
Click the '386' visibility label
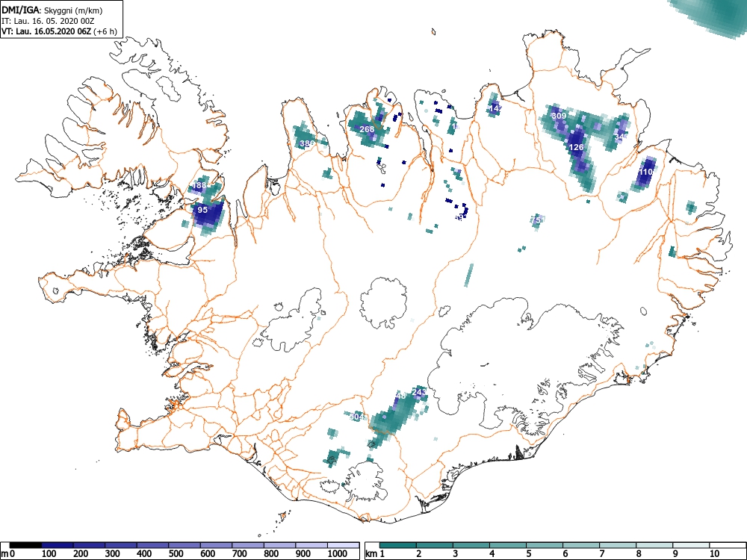(307, 143)
